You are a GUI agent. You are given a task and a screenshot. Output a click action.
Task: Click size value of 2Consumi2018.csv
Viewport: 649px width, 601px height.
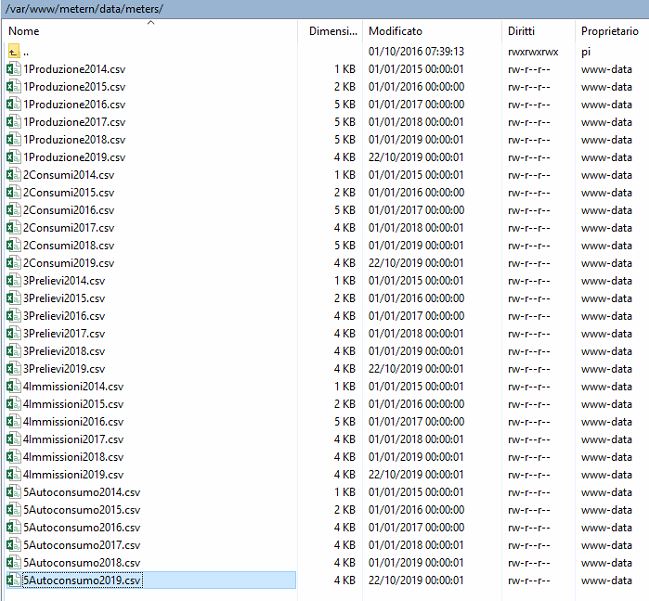345,245
